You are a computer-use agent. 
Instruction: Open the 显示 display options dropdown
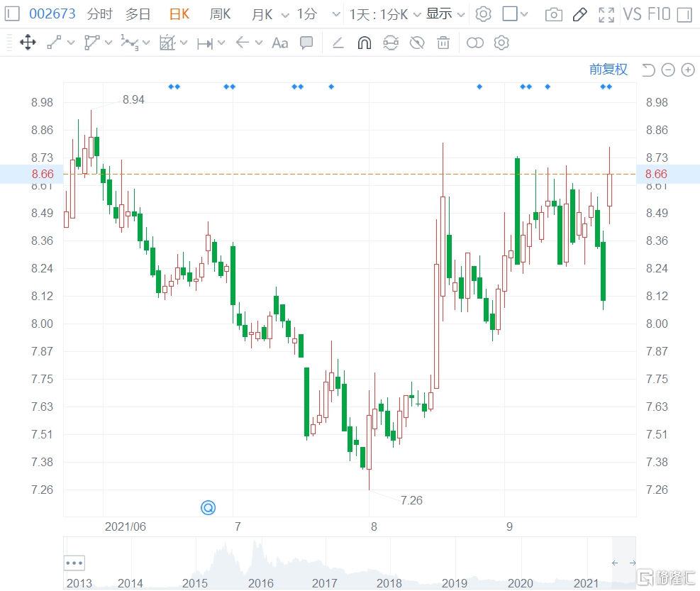[445, 14]
